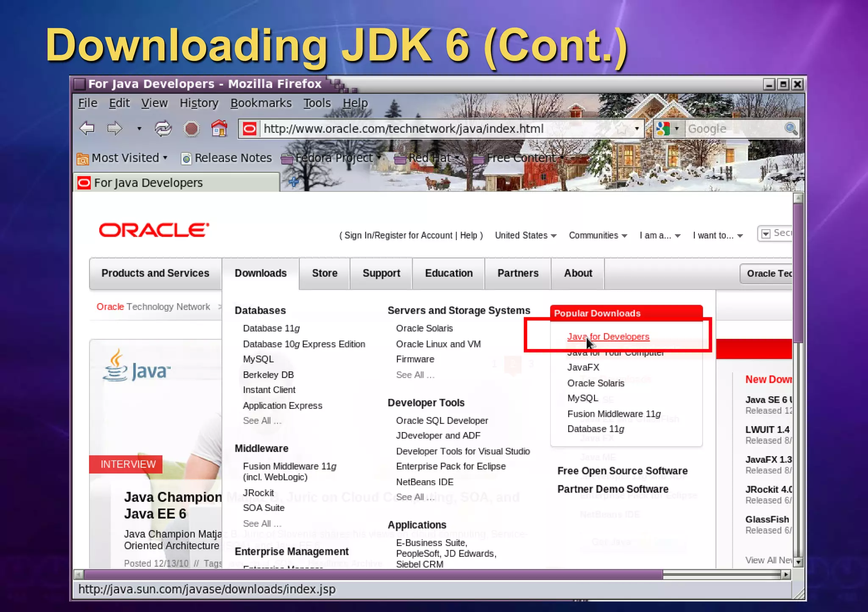Open the Bookmarks menu

[x=261, y=103]
